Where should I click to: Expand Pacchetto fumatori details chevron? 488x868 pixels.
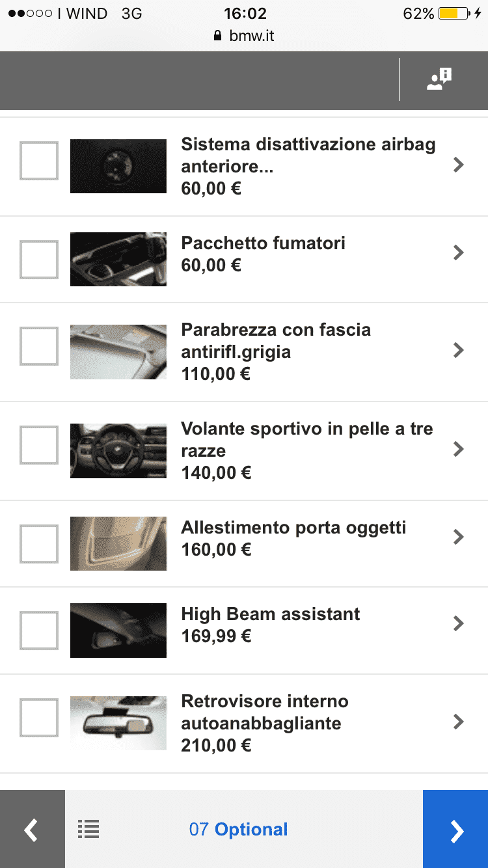point(458,252)
